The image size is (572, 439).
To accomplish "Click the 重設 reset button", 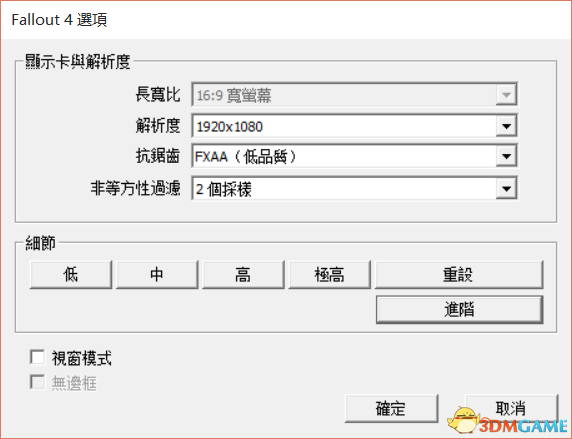I will [x=459, y=274].
